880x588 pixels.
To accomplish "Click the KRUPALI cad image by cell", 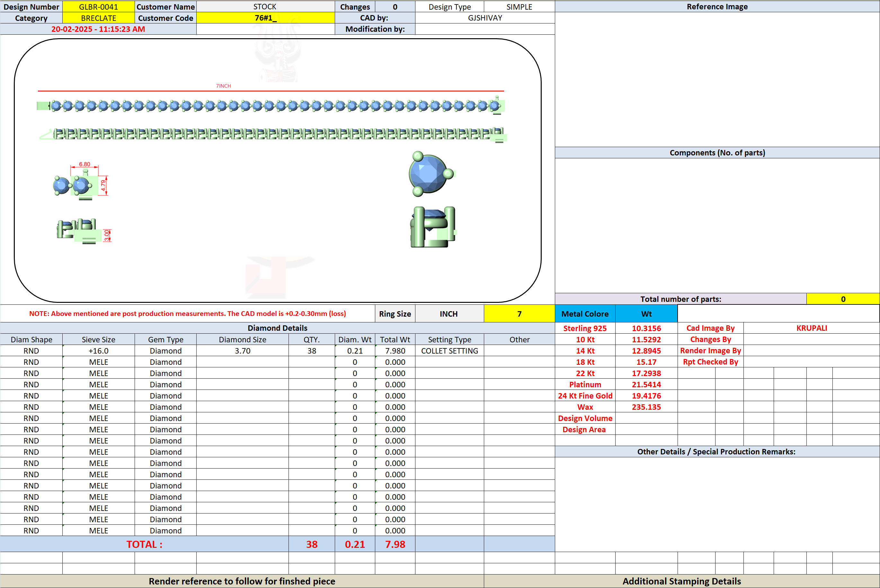I will pyautogui.click(x=811, y=328).
